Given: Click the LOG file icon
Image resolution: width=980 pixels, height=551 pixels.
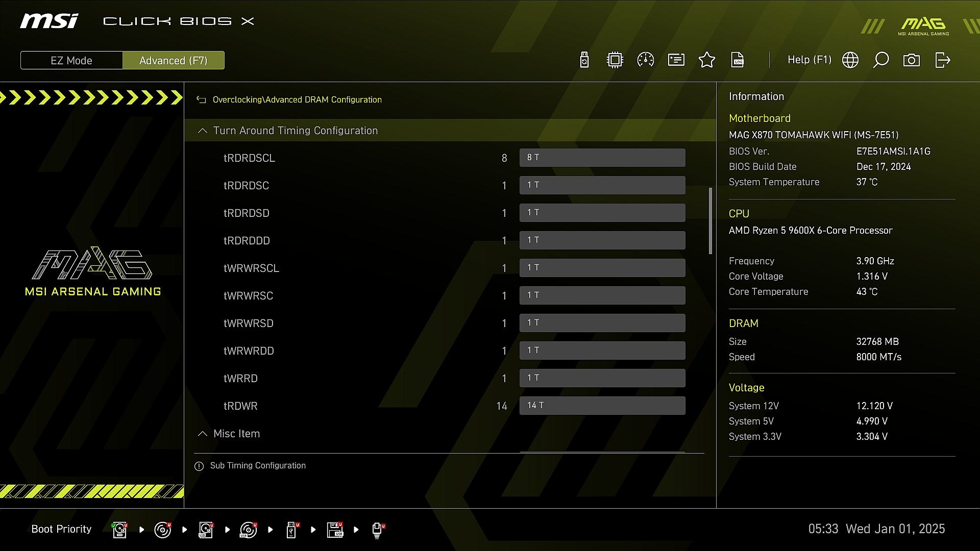Looking at the screenshot, I should coord(738,60).
